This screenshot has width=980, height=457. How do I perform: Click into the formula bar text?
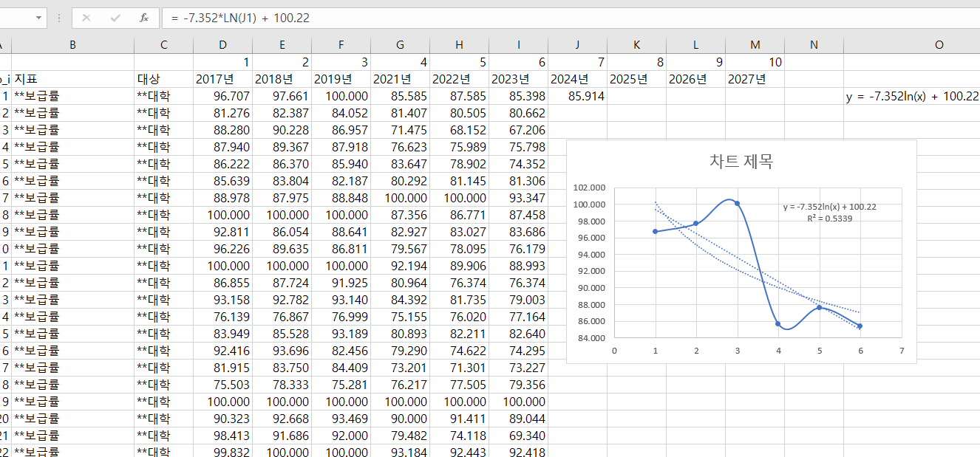[571, 18]
